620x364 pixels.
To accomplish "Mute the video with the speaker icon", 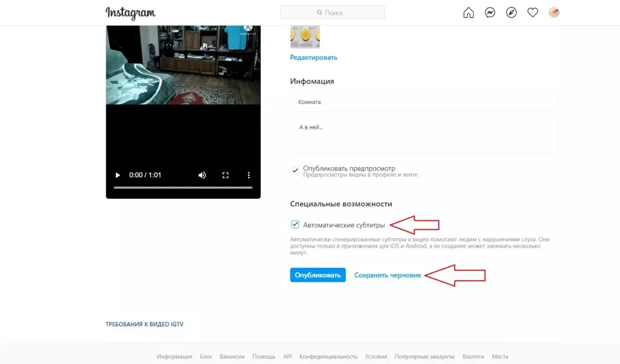I will pos(202,175).
